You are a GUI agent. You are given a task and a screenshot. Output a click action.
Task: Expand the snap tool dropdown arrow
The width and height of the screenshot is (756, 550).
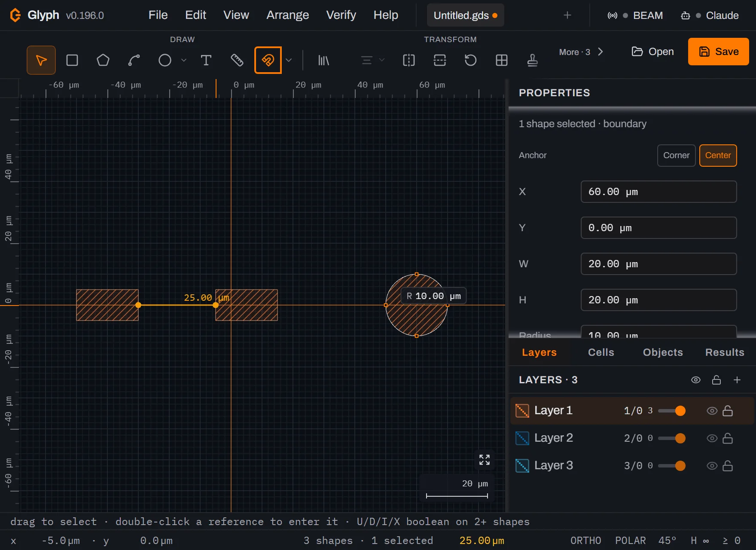pos(289,60)
